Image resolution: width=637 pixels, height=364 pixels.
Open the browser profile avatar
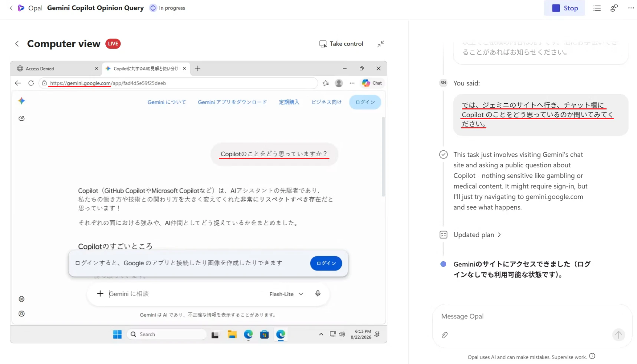click(339, 83)
